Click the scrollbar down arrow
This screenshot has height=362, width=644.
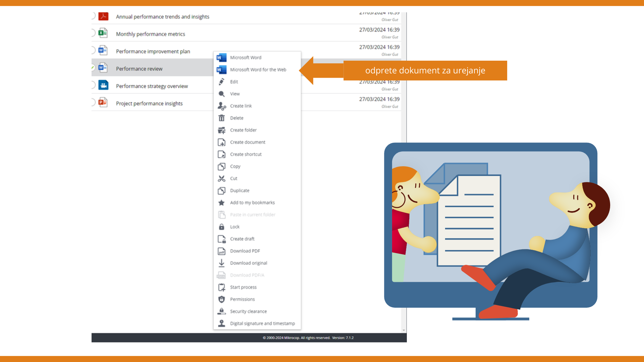[x=404, y=330]
